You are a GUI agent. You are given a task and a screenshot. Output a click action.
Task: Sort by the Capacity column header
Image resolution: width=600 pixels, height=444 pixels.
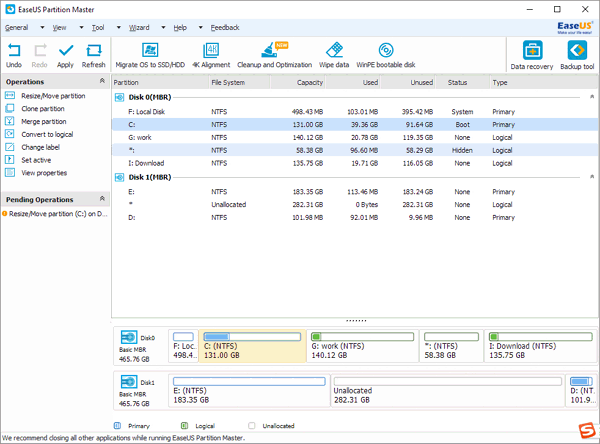(x=298, y=82)
